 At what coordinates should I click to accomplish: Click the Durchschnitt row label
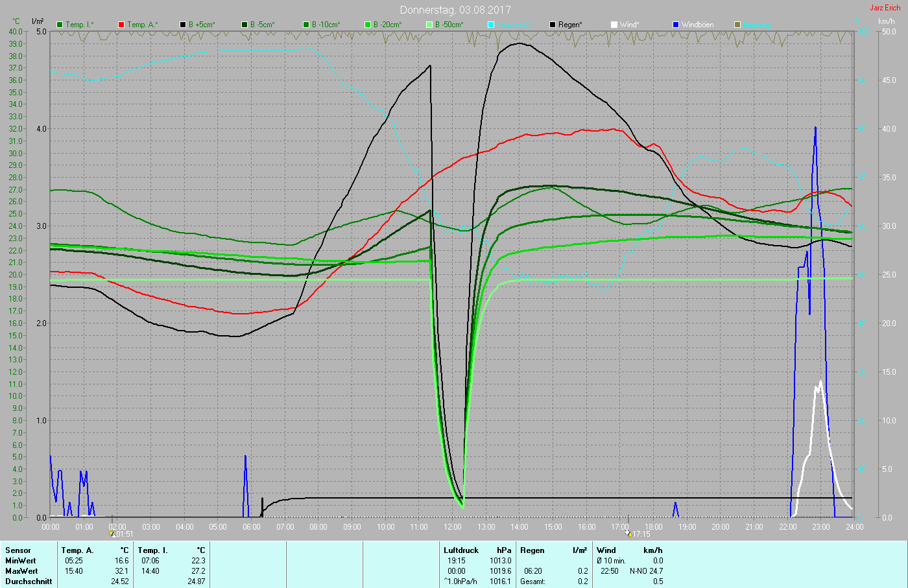pos(29,582)
